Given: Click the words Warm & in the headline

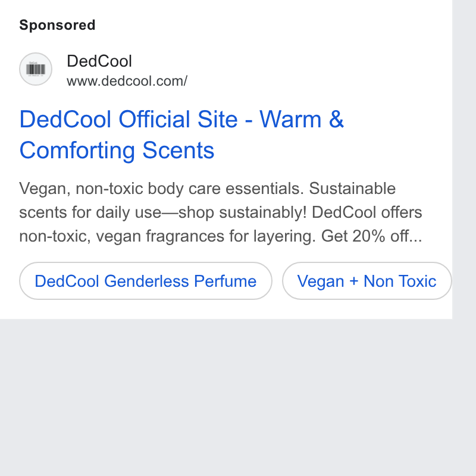Looking at the screenshot, I should point(302,119).
